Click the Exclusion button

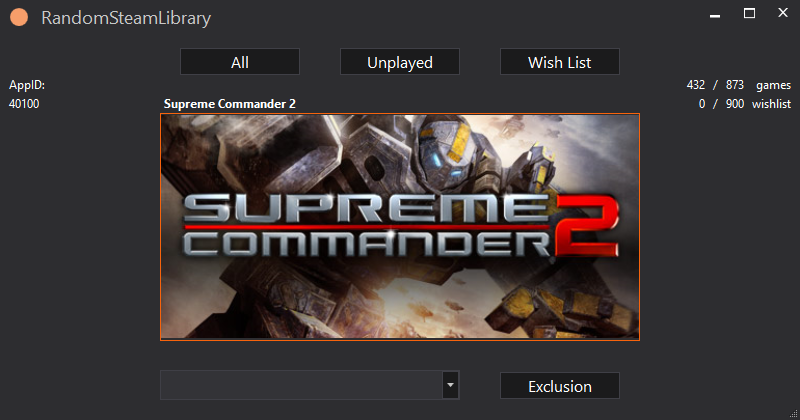(x=560, y=386)
